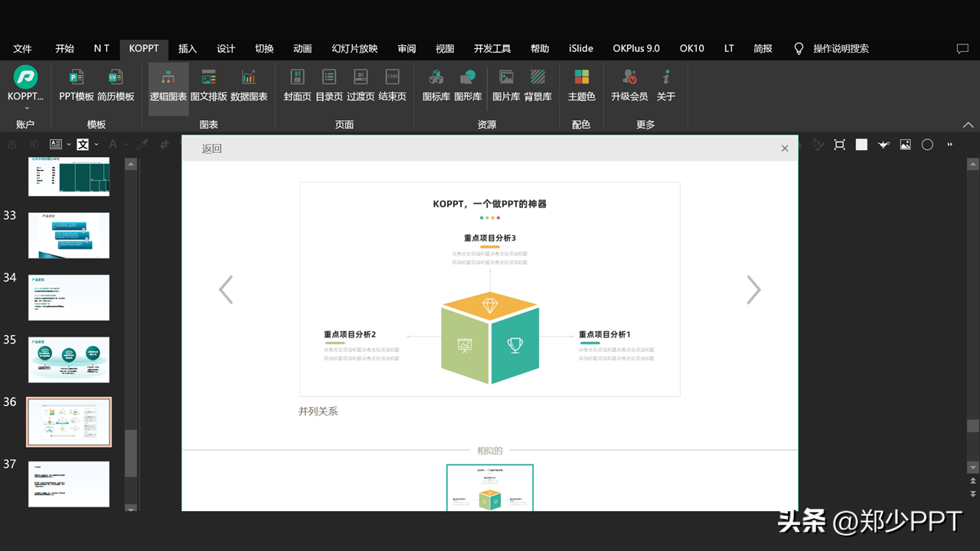This screenshot has height=551, width=980.
Task: Open dropdown arrow next to text box icon
Action: point(69,145)
